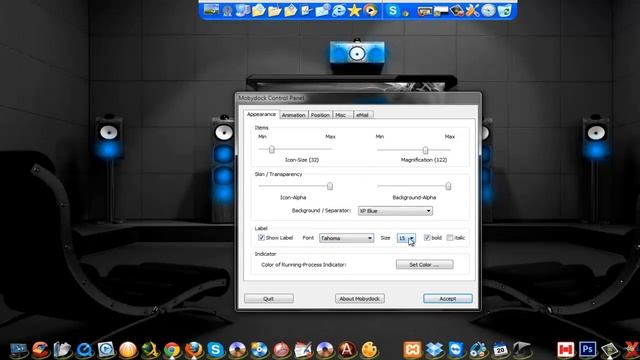The image size is (640, 360).
Task: Open the clock icon in top dock
Action: (x=488, y=11)
